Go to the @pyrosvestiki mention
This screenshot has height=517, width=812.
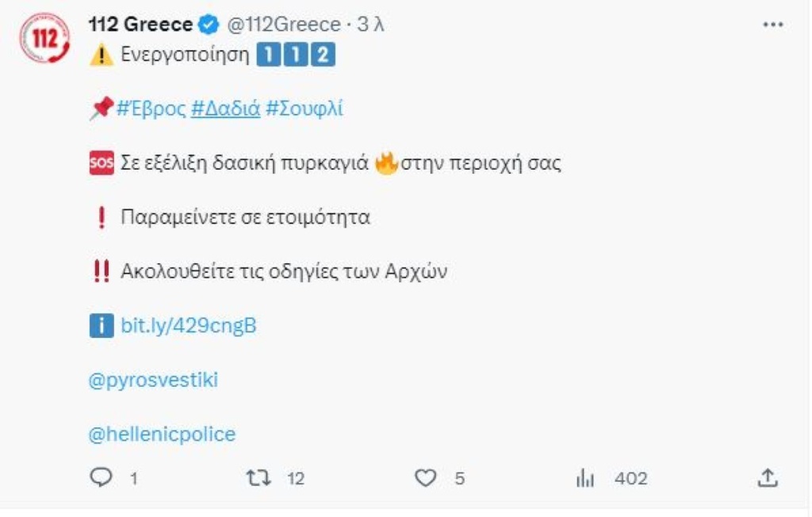tap(154, 381)
